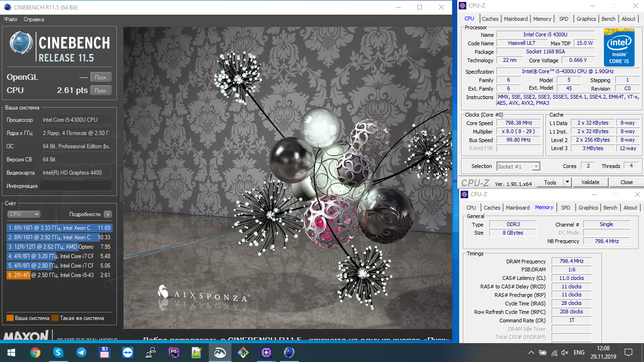This screenshot has height=362, width=644.
Task: Click the Процессор field in Cinebench
Action: click(76, 120)
